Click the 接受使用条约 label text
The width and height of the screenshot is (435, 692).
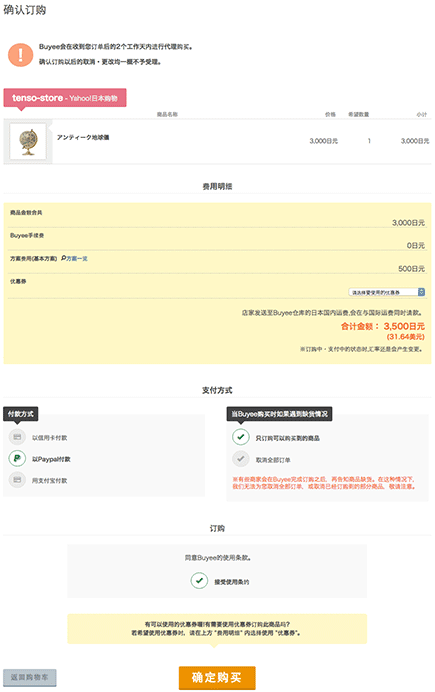[232, 582]
